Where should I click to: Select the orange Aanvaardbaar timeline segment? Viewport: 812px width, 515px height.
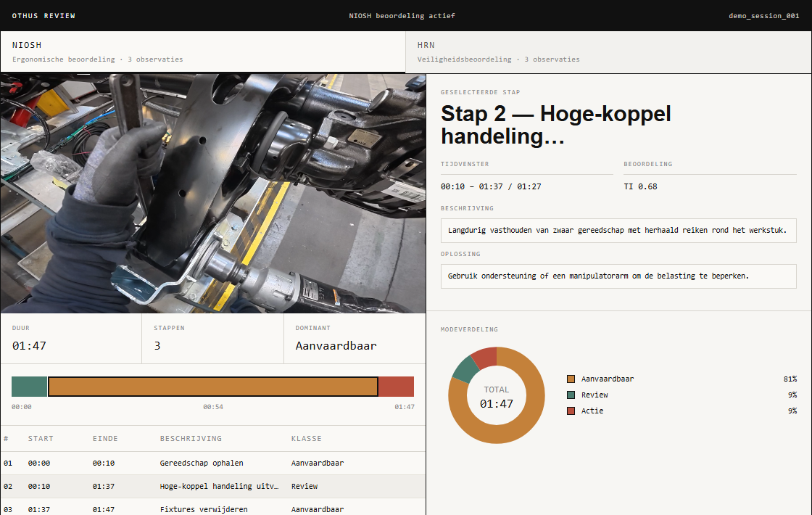click(x=213, y=387)
